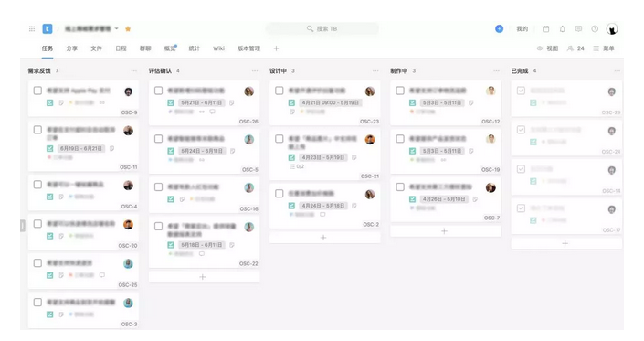Viewport: 644px width, 341px height.
Task: Click the 搜索 TB search field
Action: click(x=322, y=28)
